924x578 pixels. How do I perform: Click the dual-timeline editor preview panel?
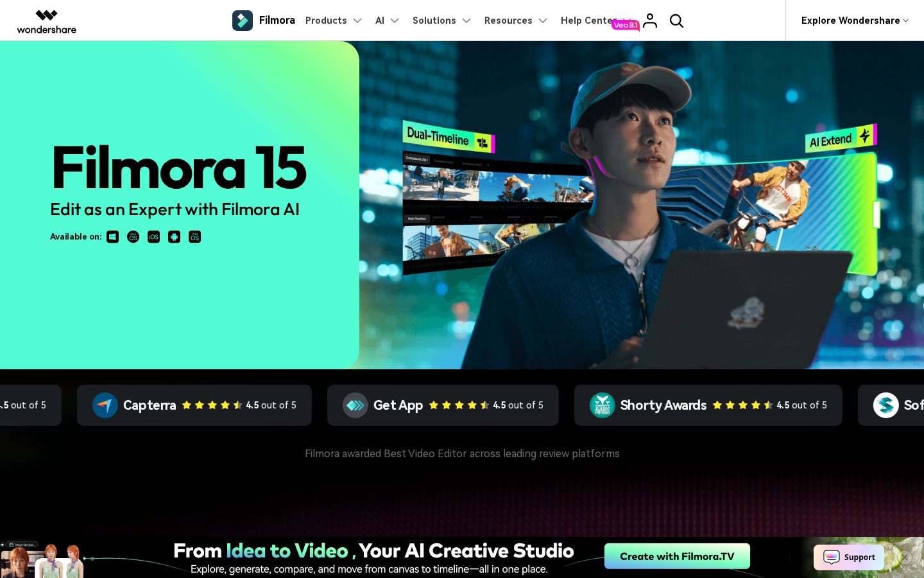coord(497,212)
